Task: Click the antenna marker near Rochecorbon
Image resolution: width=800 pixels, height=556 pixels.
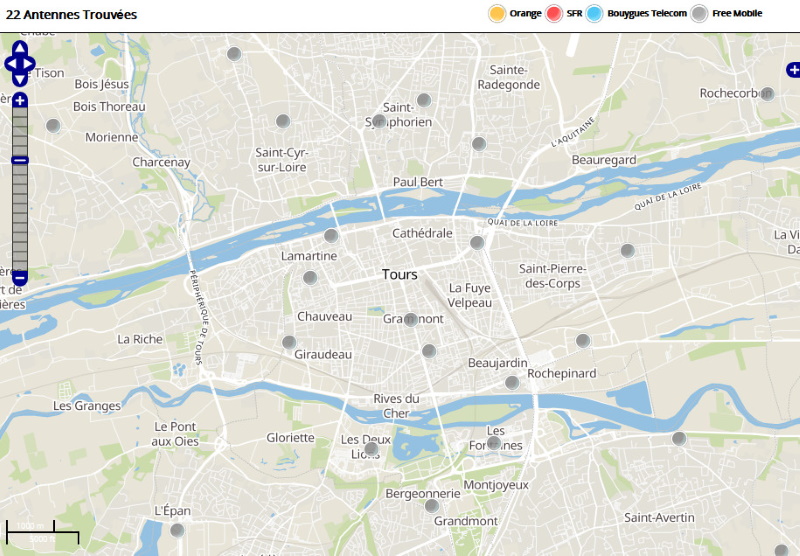Action: pyautogui.click(x=767, y=94)
